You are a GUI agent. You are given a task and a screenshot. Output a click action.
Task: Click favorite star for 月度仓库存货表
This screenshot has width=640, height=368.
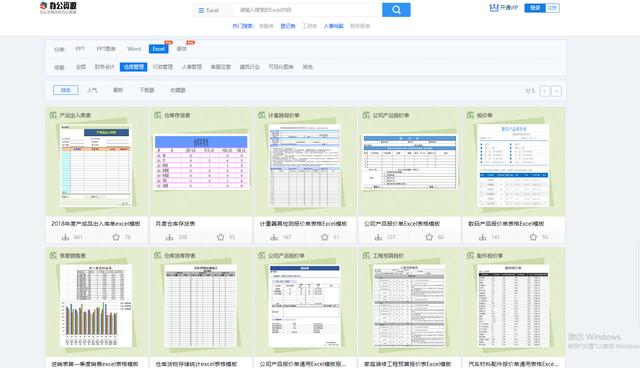click(x=220, y=237)
